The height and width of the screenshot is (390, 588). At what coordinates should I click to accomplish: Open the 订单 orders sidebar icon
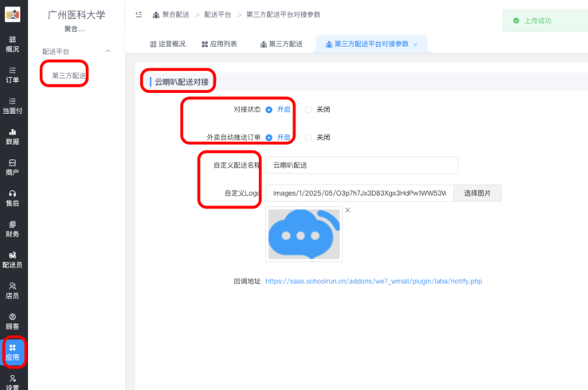tap(13, 74)
